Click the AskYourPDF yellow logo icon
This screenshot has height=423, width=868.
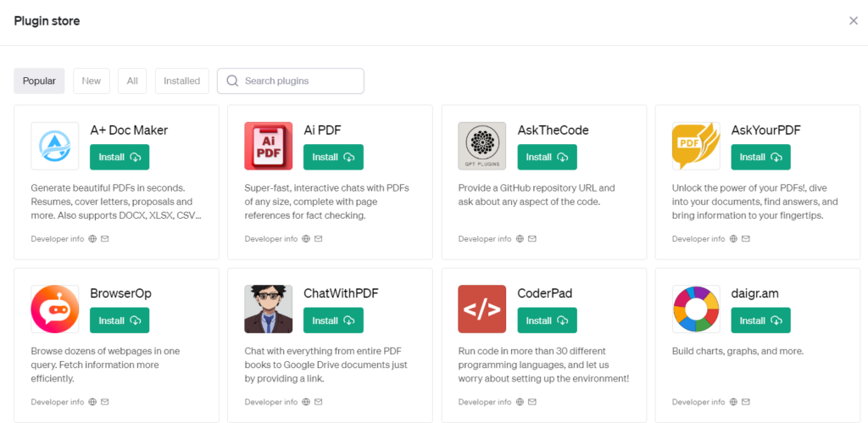point(696,146)
